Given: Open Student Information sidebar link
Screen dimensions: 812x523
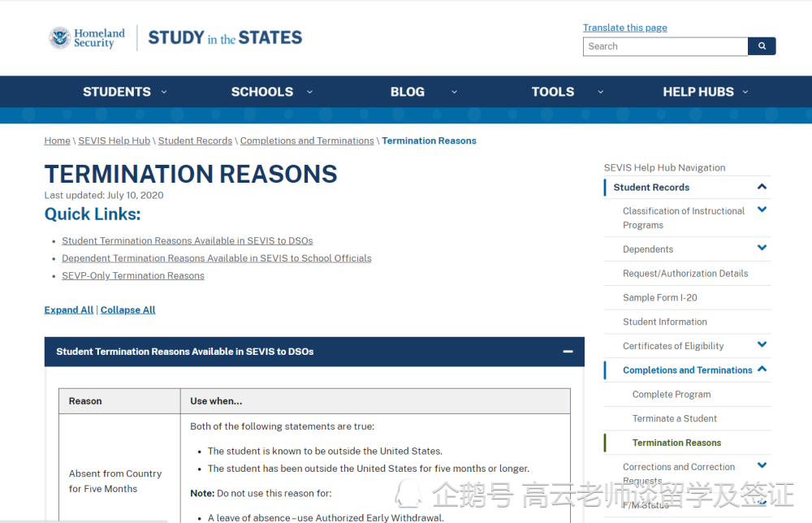Looking at the screenshot, I should (664, 322).
